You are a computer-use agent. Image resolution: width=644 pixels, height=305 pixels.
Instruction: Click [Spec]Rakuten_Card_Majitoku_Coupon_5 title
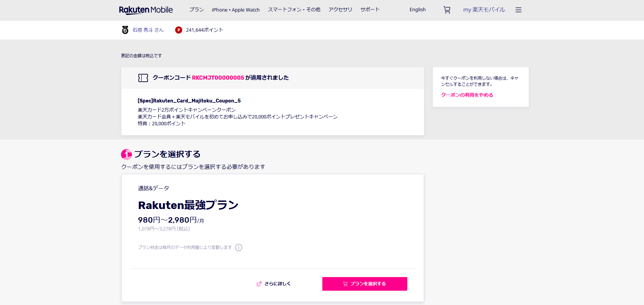[189, 101]
